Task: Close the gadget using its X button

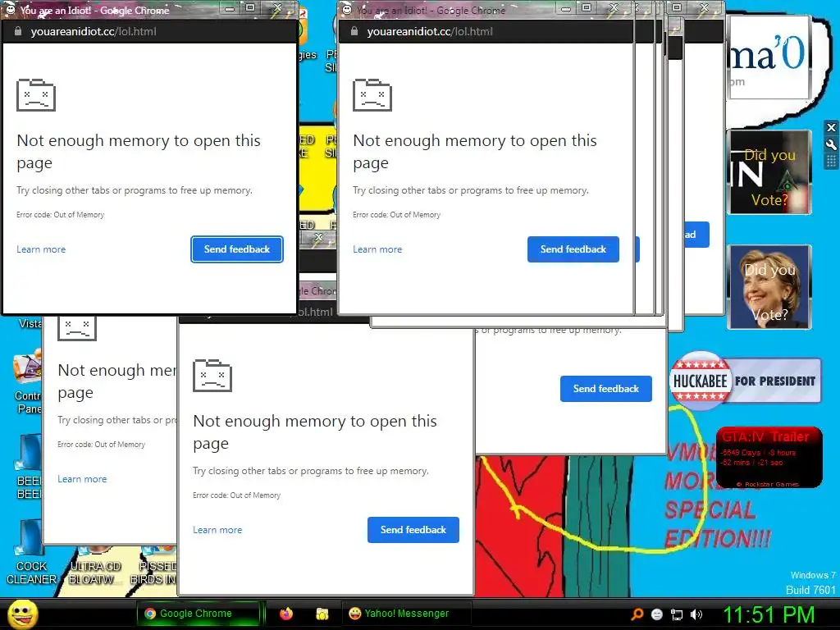Action: tap(831, 127)
